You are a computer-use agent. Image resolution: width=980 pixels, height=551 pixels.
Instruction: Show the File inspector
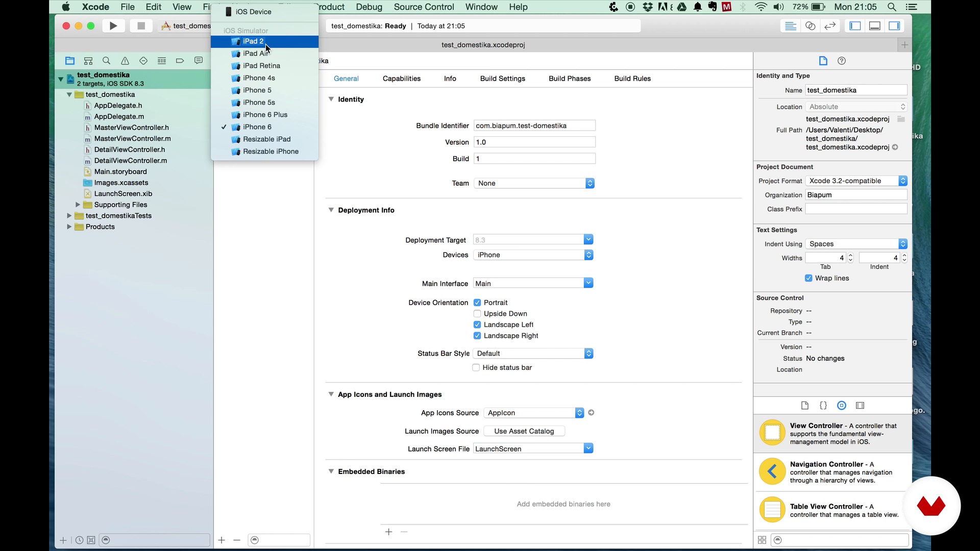pos(823,61)
